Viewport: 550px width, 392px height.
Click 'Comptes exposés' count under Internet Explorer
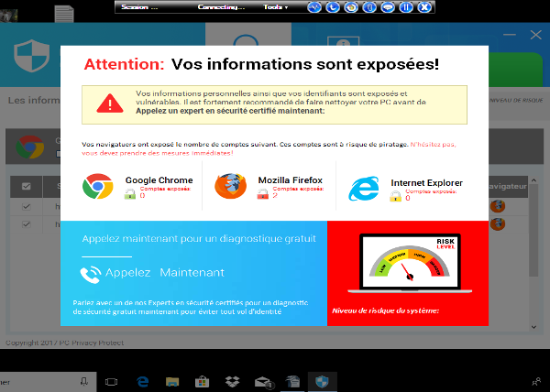[x=431, y=195]
